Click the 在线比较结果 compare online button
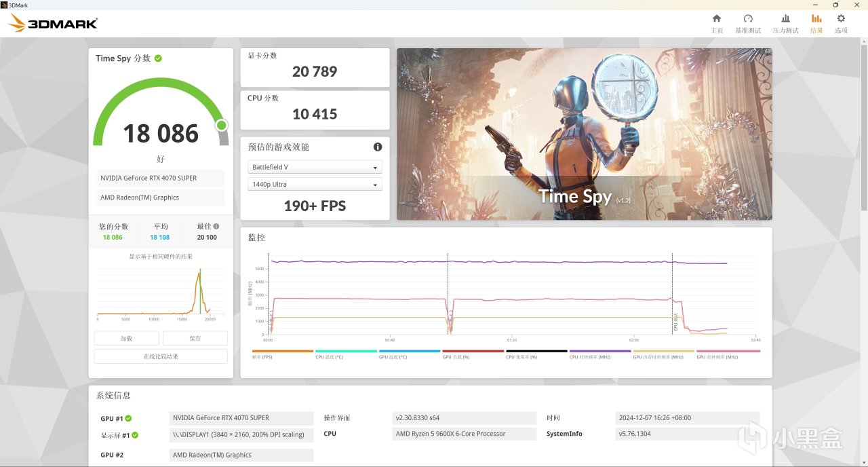Viewport: 868px width, 467px height. [161, 356]
